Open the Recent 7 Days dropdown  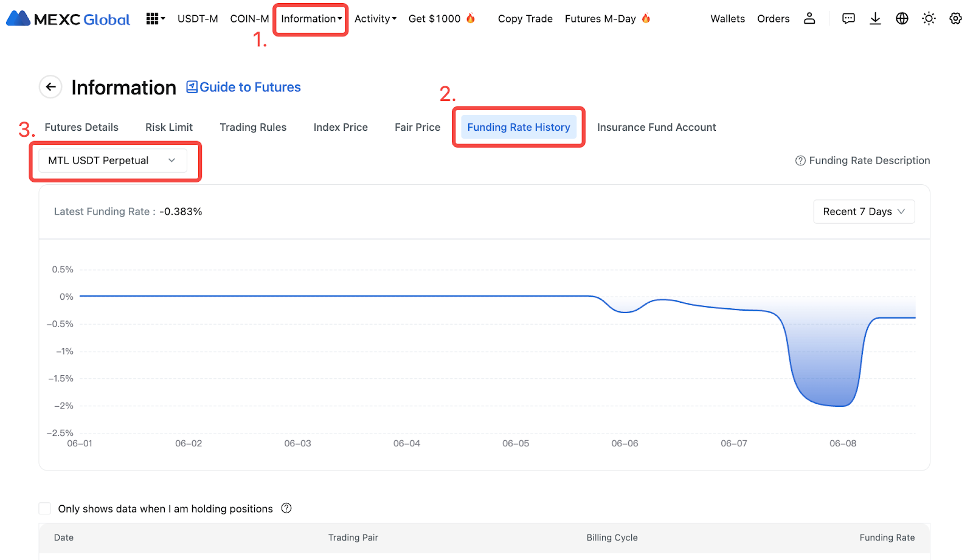pos(864,212)
